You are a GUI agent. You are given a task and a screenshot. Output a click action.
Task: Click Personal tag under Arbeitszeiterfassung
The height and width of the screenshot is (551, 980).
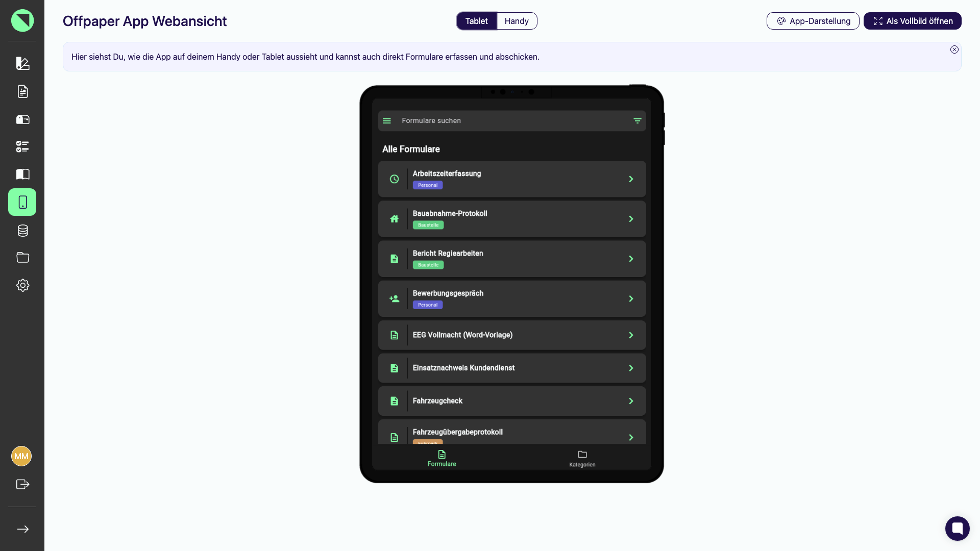(428, 185)
